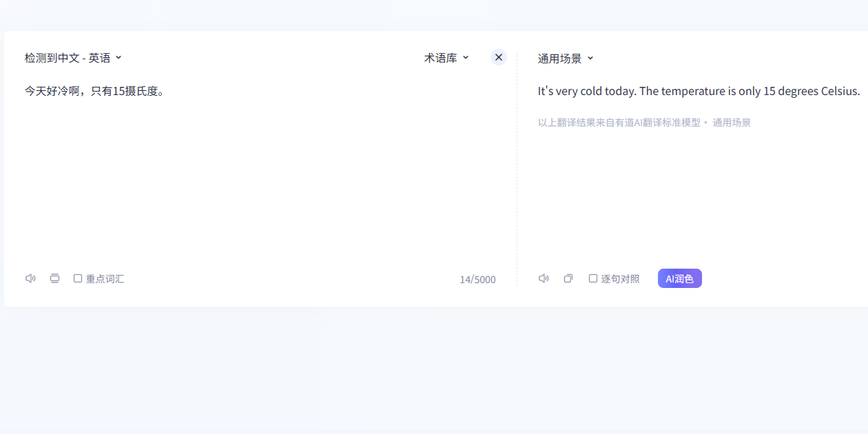Click the 逐句对照 label text
The image size is (868, 434).
620,279
